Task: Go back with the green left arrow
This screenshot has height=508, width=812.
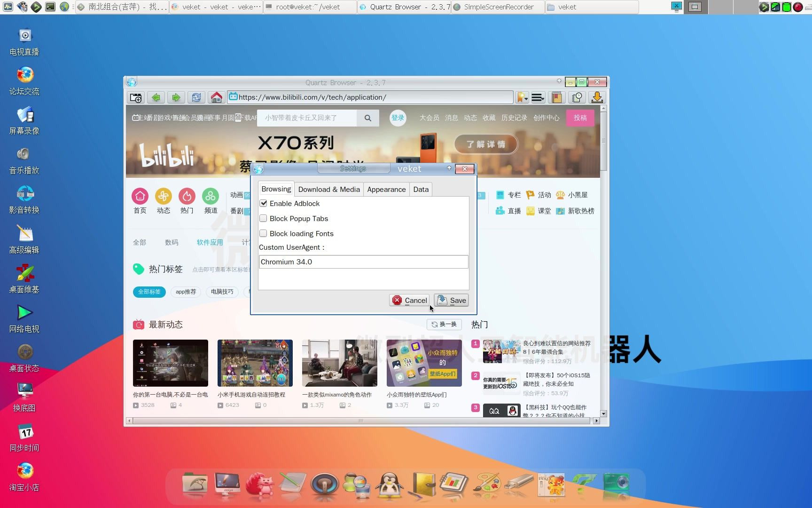Action: pos(156,97)
